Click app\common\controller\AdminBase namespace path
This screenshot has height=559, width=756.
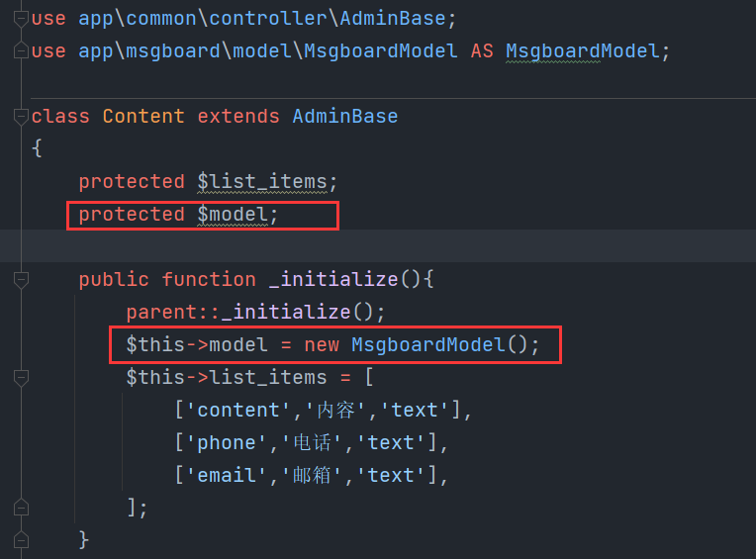tap(262, 19)
